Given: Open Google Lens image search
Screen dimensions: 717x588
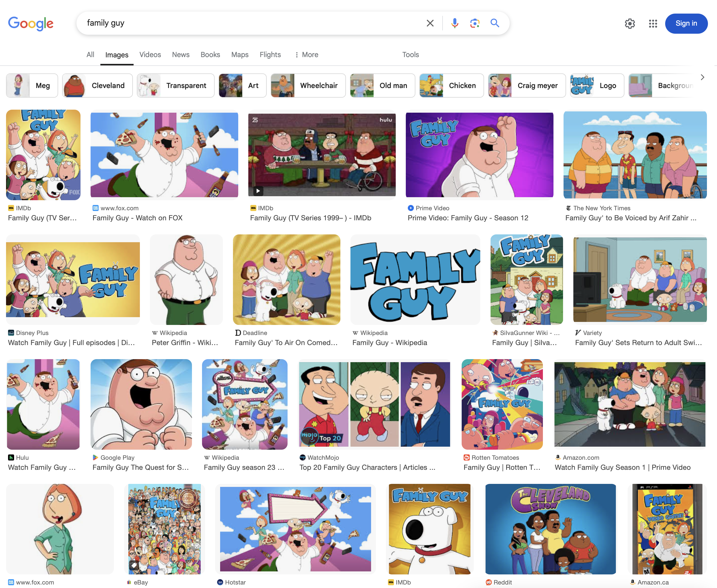Looking at the screenshot, I should pyautogui.click(x=474, y=23).
